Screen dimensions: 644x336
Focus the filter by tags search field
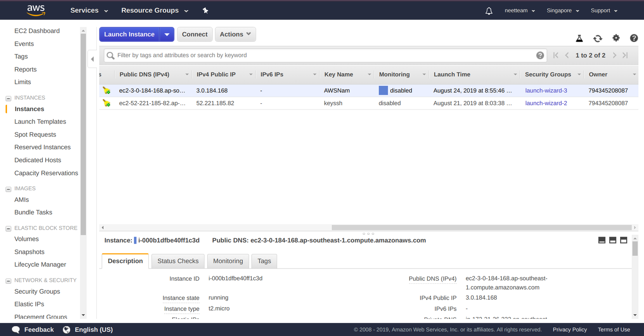325,55
